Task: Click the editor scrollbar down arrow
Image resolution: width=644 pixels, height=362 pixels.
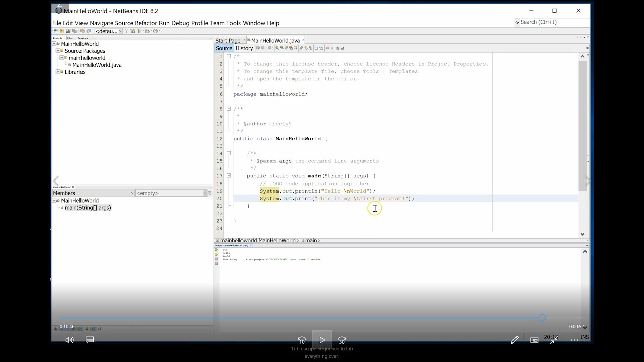Action: coord(582,234)
